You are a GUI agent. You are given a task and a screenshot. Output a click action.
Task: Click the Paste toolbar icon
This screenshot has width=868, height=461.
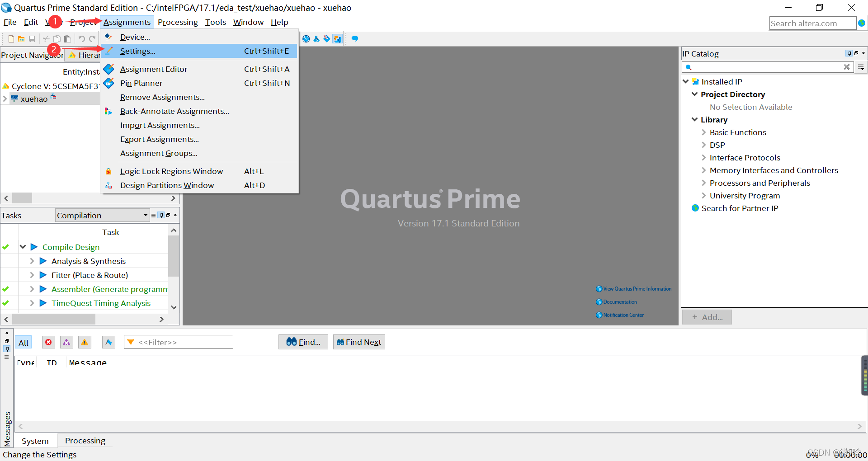point(67,39)
